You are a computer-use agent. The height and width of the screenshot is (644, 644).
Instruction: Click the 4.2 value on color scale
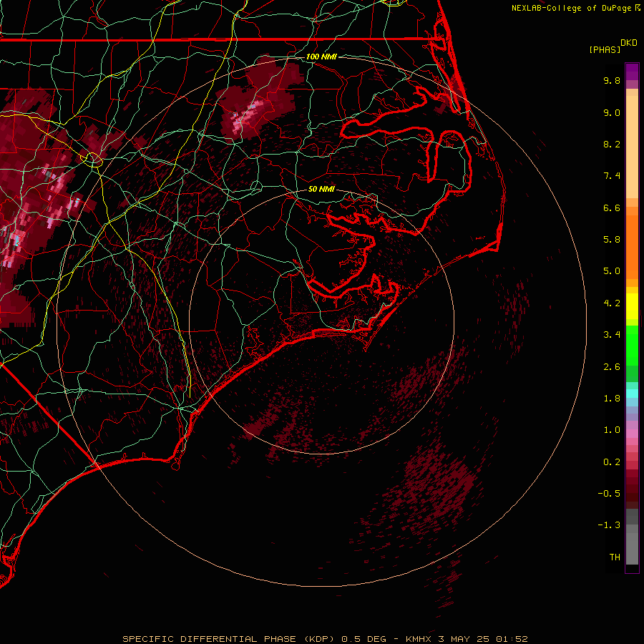[x=612, y=303]
